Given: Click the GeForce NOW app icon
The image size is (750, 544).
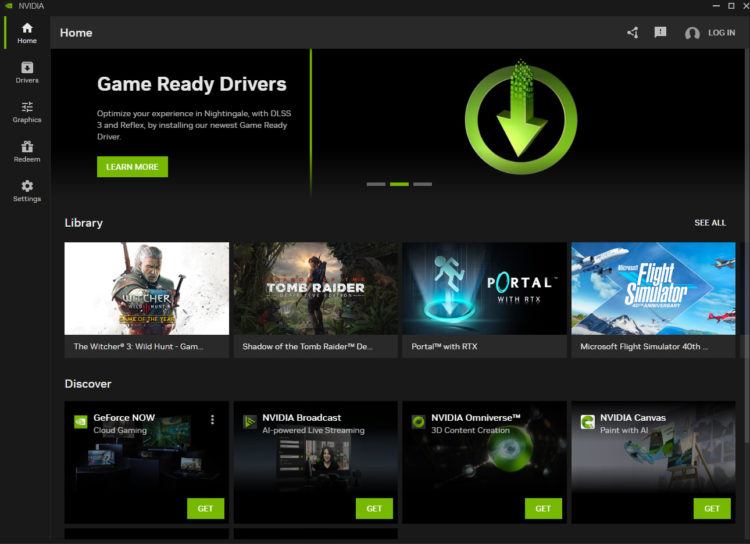Looking at the screenshot, I should tap(81, 422).
